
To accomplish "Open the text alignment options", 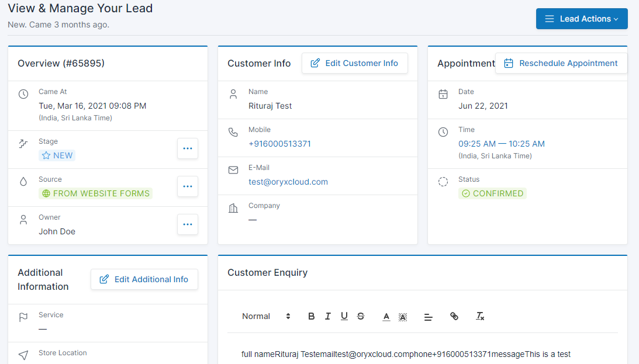I will [429, 317].
